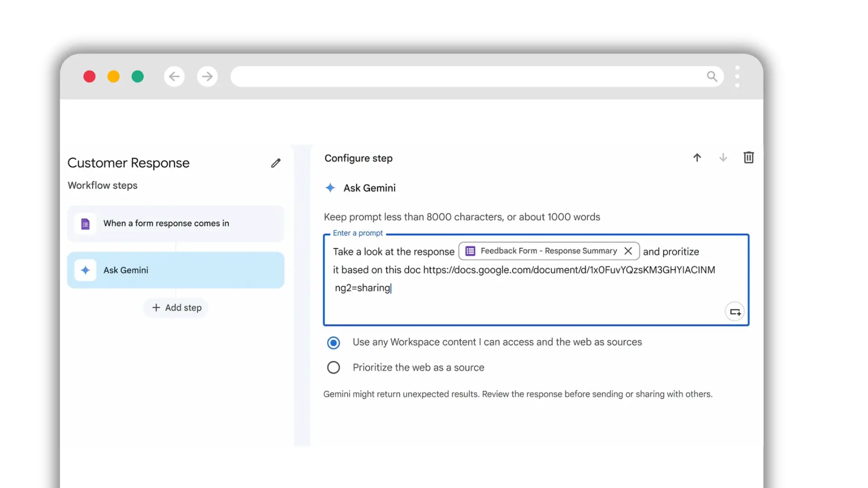Edit the Customer Response workflow name
Image resolution: width=868 pixels, height=488 pixels.
click(276, 163)
